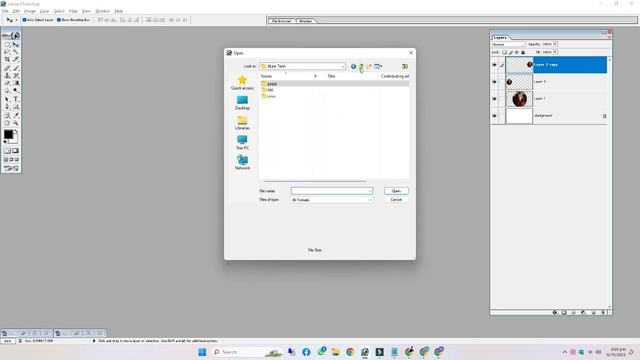
Task: Toggle lock image pixels in Layers panel
Action: 511,52
